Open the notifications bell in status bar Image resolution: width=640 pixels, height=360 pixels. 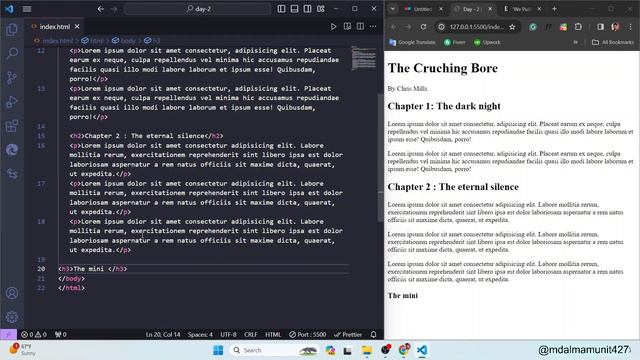click(x=373, y=334)
